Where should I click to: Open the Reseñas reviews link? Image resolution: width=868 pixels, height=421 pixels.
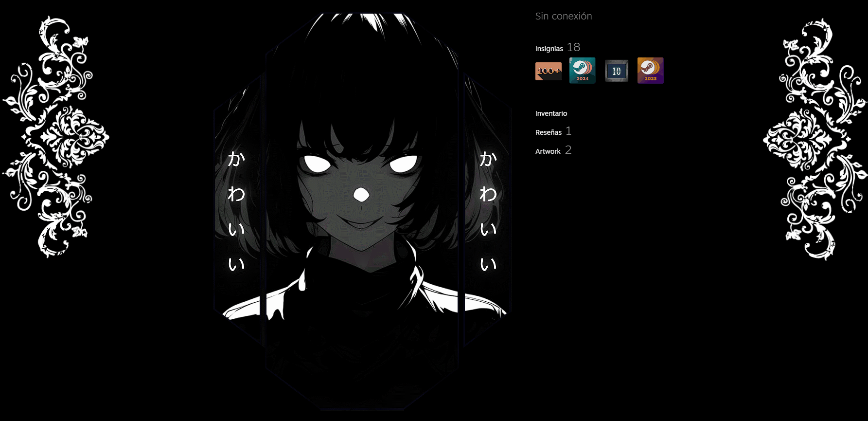coord(549,132)
